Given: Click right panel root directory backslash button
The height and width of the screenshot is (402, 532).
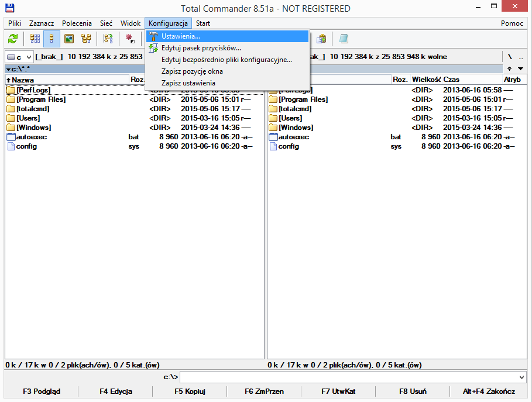Looking at the screenshot, I should click(x=510, y=57).
